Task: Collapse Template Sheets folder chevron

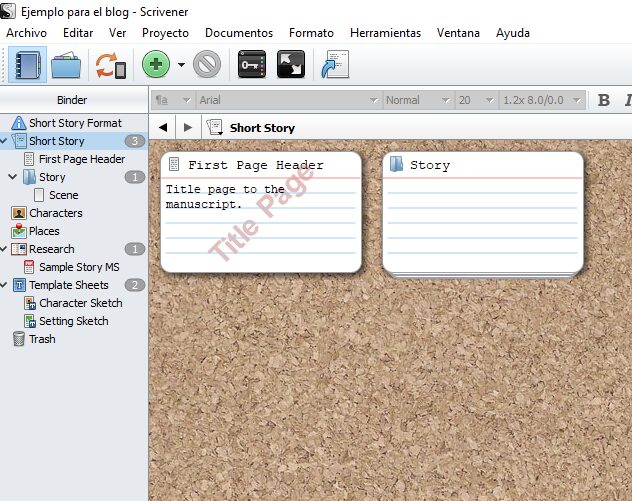Action: [x=4, y=285]
